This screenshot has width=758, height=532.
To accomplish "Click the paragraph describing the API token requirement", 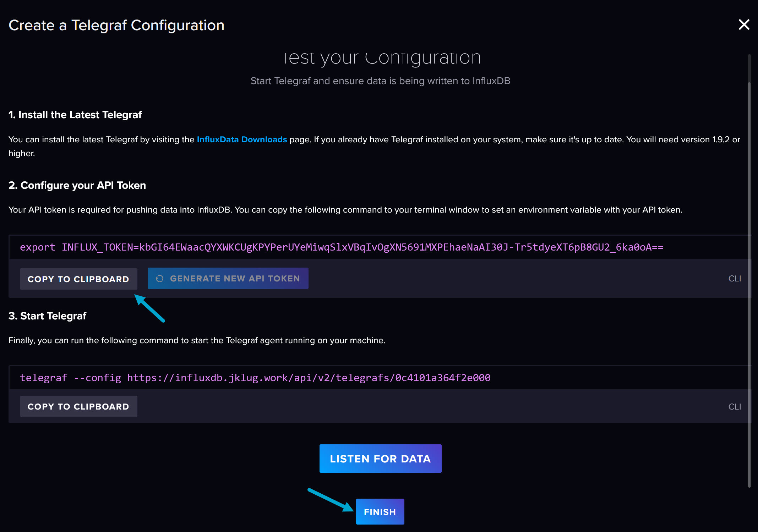I will (x=345, y=210).
